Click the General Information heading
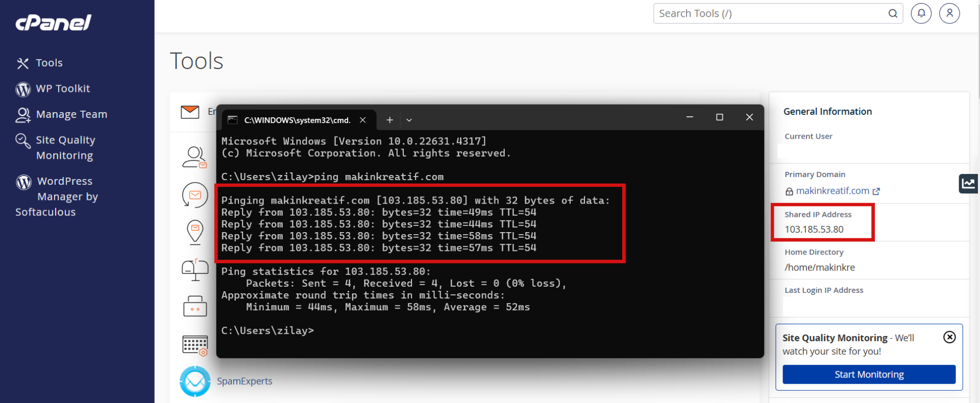980x403 pixels. 827,111
